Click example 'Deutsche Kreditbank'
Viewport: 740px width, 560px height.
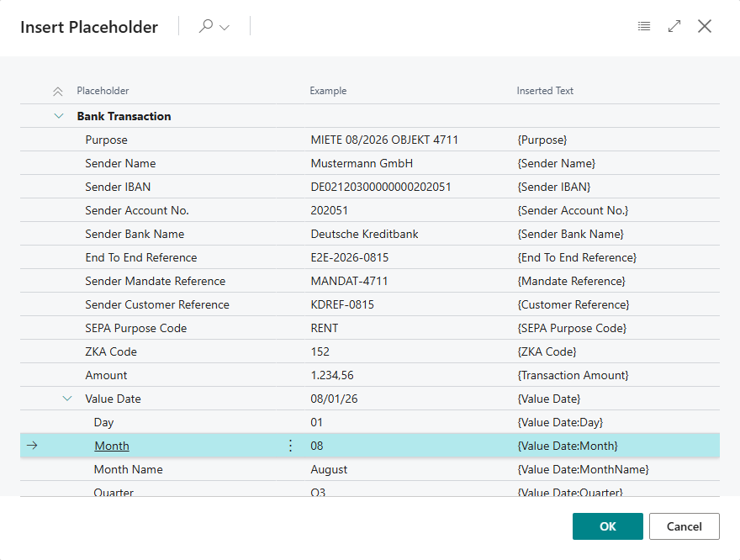pyautogui.click(x=364, y=234)
